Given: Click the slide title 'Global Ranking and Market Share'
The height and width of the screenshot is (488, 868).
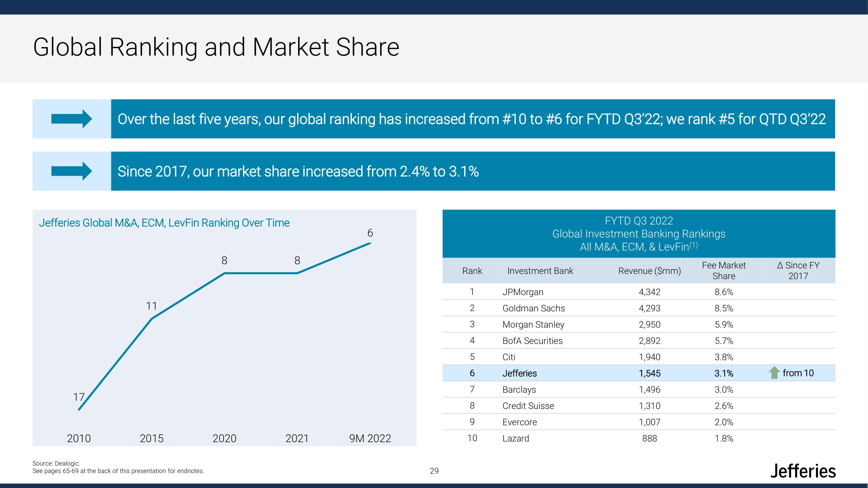Looking at the screenshot, I should coord(216,47).
